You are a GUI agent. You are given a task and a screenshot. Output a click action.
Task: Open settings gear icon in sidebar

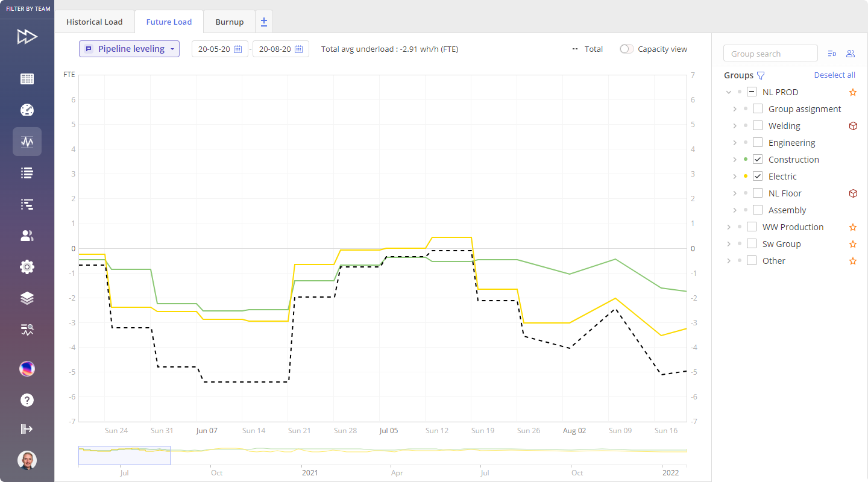27,267
